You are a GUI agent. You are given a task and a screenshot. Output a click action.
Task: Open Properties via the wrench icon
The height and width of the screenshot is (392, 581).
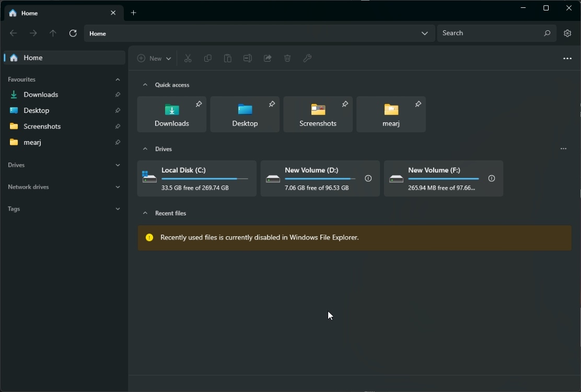click(x=307, y=58)
